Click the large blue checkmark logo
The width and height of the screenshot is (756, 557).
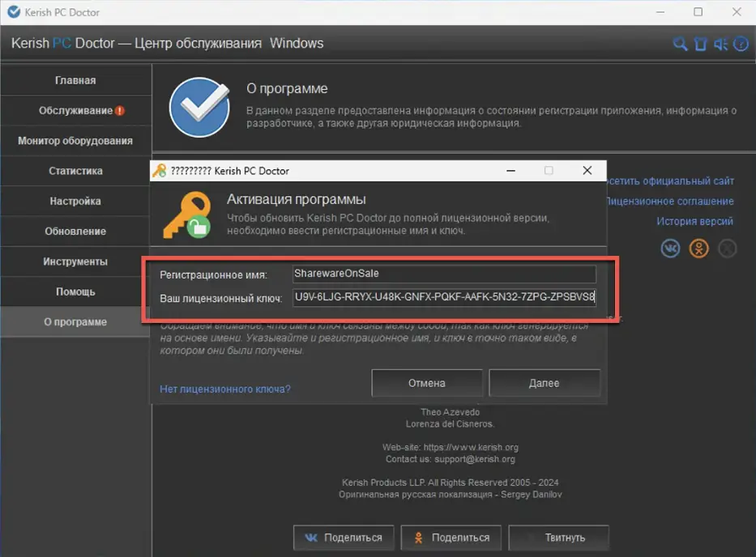tap(199, 107)
